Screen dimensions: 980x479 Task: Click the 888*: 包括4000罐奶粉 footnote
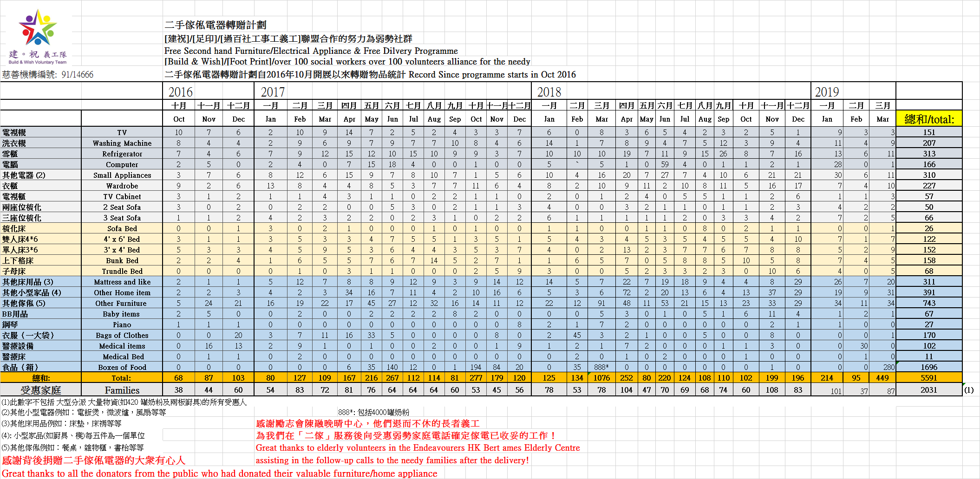[x=374, y=412]
